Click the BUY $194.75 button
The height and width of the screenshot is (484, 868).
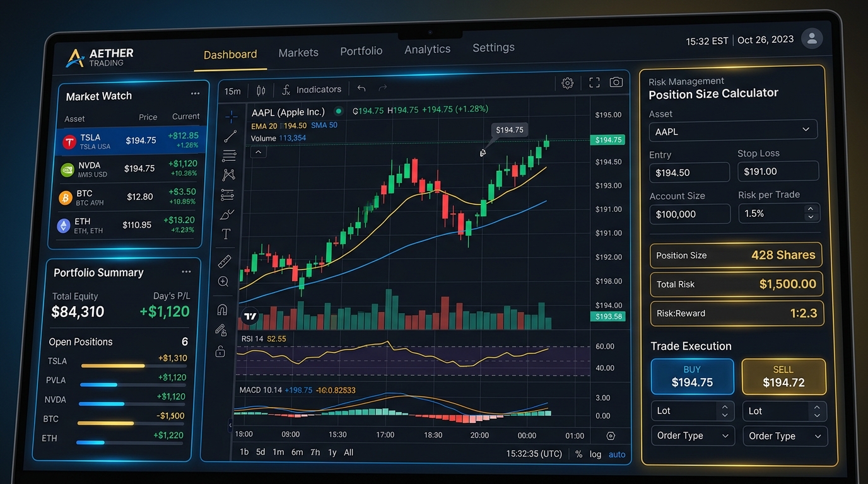(693, 376)
